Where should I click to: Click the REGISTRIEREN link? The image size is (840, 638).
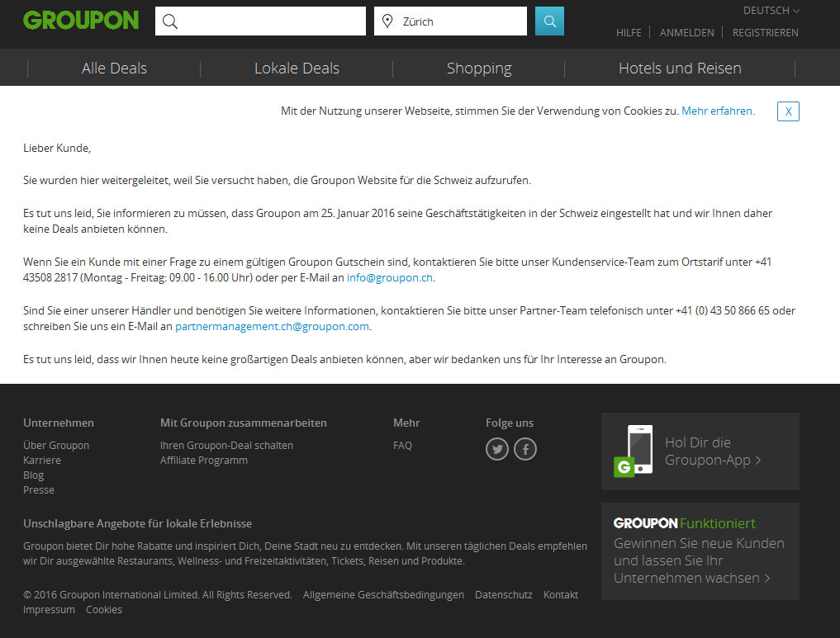(766, 33)
